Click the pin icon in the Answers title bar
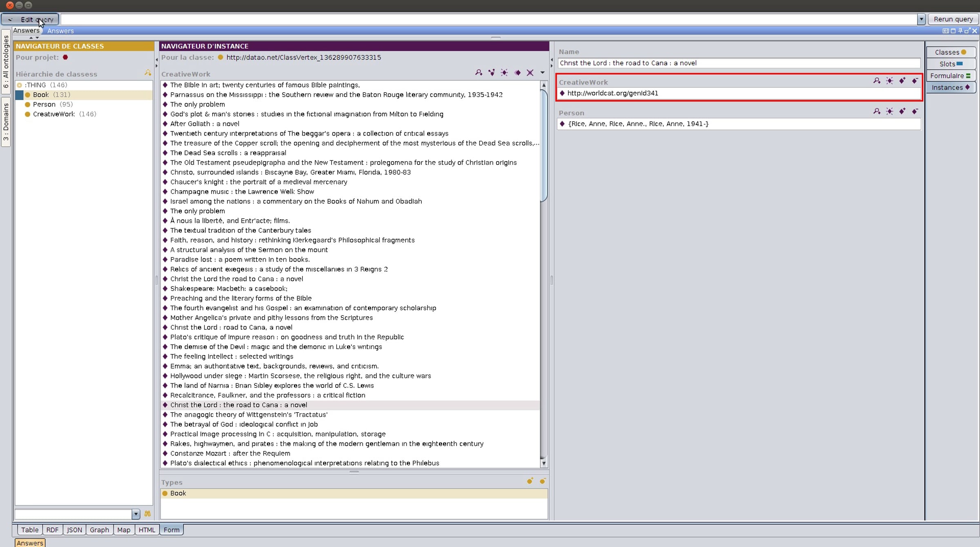 [960, 31]
